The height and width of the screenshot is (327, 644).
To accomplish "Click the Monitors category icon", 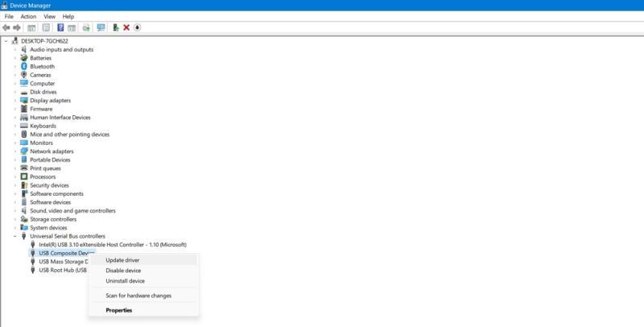I will pyautogui.click(x=24, y=143).
